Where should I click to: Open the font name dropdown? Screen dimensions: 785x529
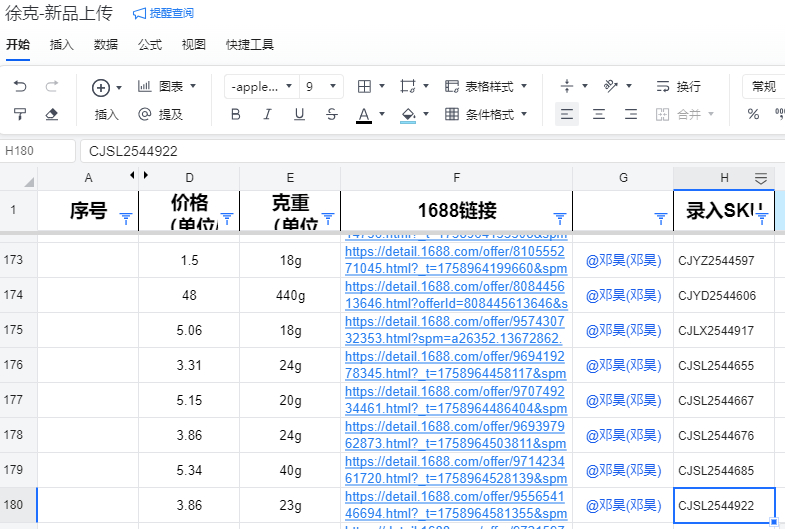[262, 87]
